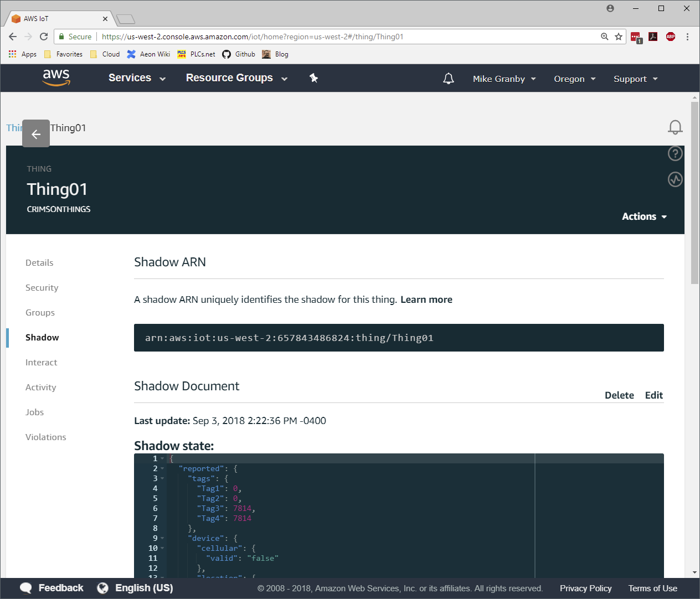Open the Apps bookmarks shortcut
700x599 pixels.
tap(22, 54)
